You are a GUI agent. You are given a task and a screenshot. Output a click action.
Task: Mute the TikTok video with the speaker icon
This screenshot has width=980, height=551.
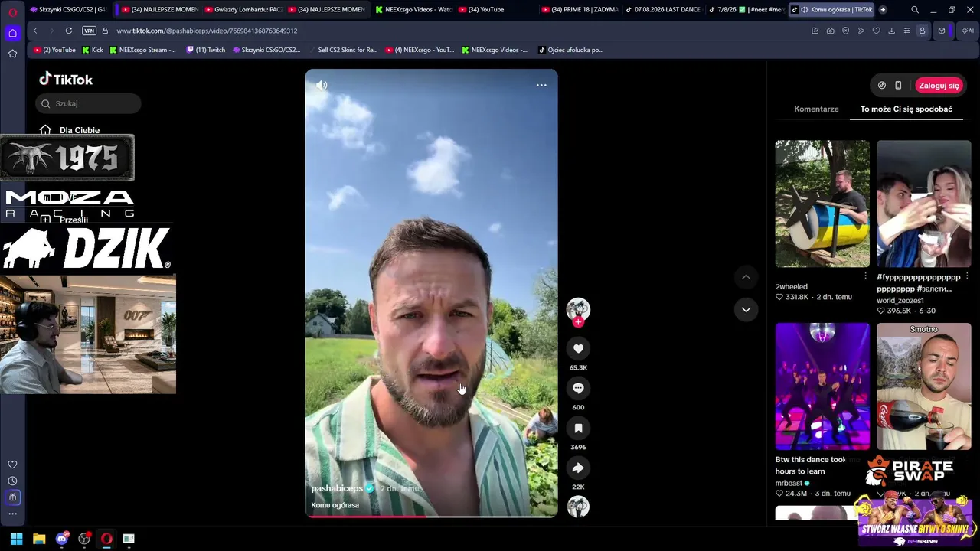(x=322, y=85)
